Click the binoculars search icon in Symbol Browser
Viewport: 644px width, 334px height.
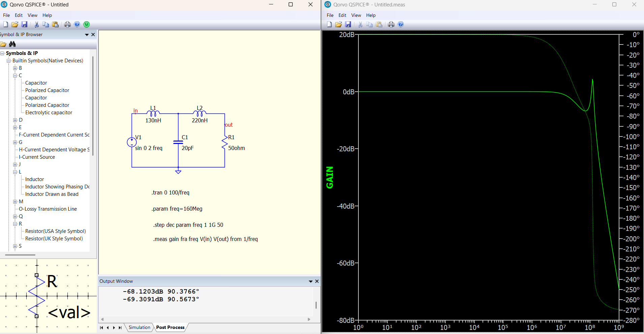point(12,44)
